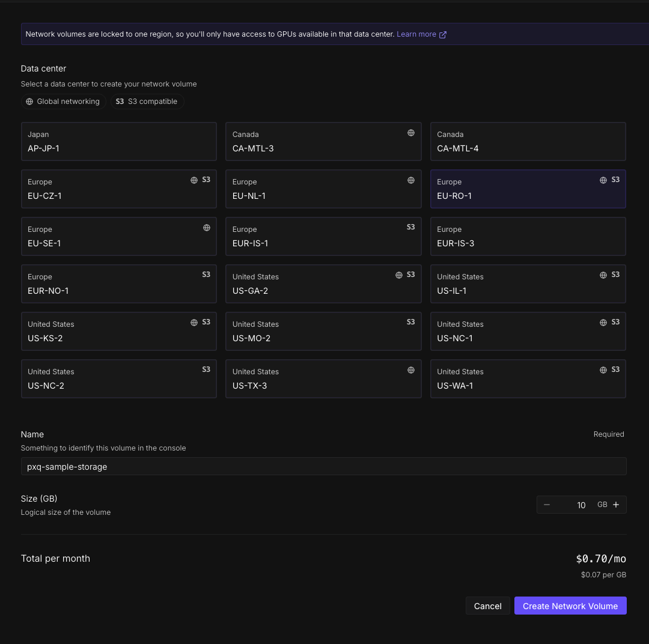Pick US-TX-3 data center
The height and width of the screenshot is (644, 649).
323,378
